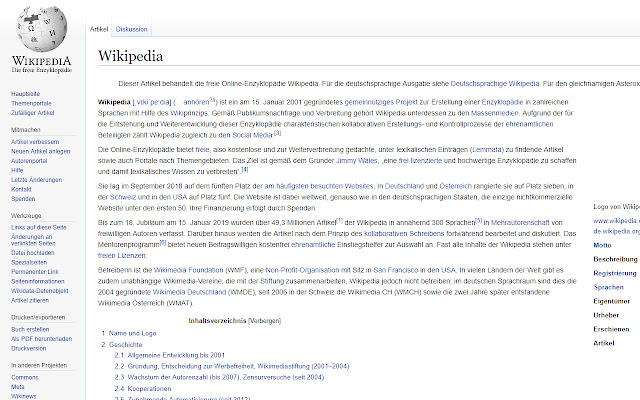
Task: Go to Themenportale in the sidebar
Action: pyautogui.click(x=31, y=103)
